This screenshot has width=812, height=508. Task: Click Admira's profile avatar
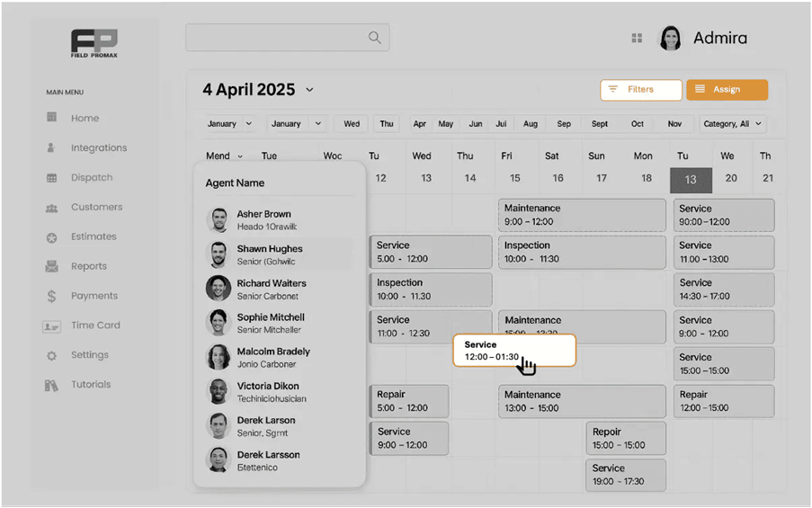pyautogui.click(x=670, y=39)
